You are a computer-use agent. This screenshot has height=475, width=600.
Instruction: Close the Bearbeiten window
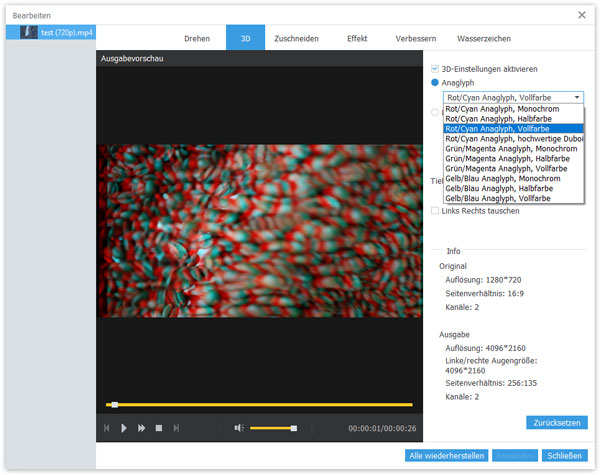(582, 15)
